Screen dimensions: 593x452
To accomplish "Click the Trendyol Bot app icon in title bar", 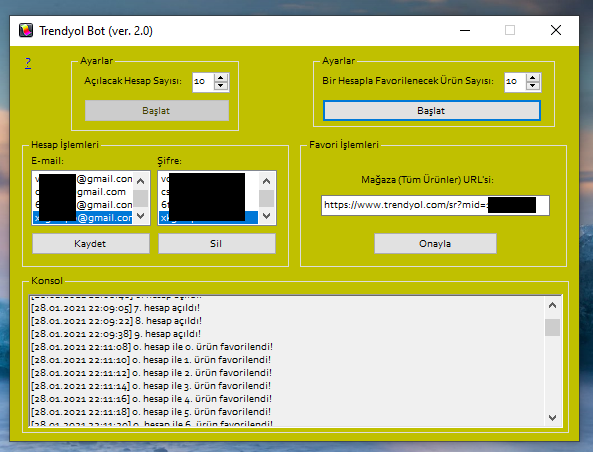I will (x=26, y=31).
